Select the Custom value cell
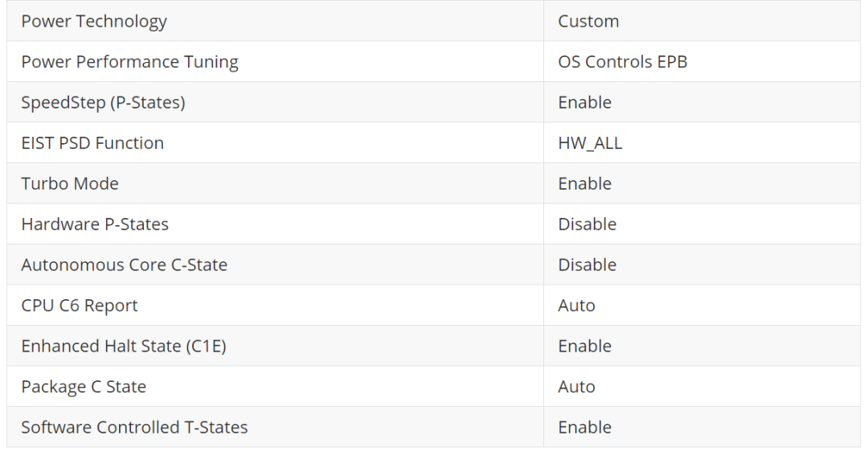 (x=588, y=22)
